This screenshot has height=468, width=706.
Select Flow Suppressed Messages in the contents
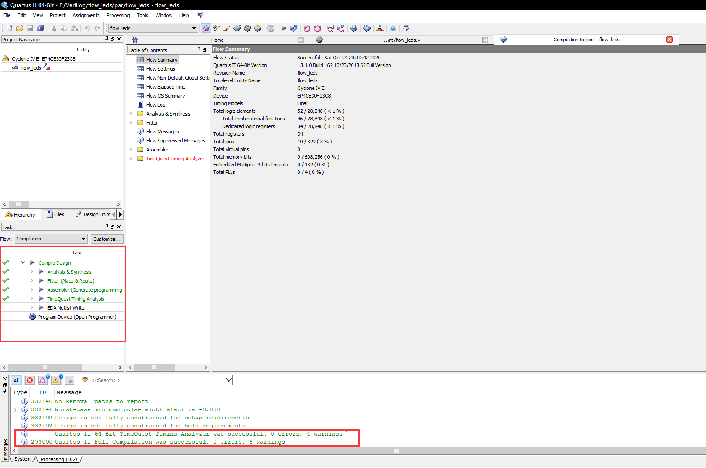(175, 141)
